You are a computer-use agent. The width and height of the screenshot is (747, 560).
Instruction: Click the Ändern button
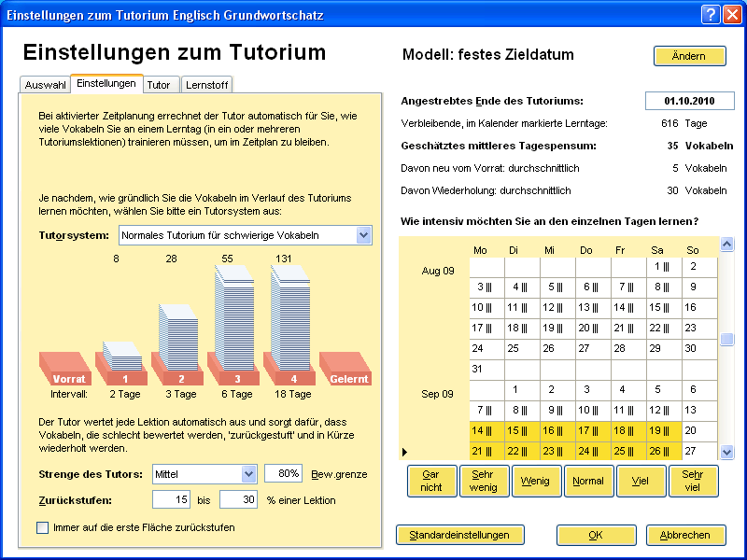coord(689,56)
